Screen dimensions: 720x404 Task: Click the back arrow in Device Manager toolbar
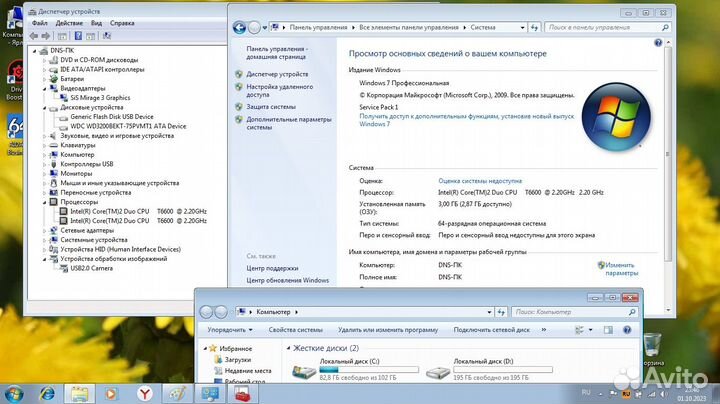[x=34, y=36]
